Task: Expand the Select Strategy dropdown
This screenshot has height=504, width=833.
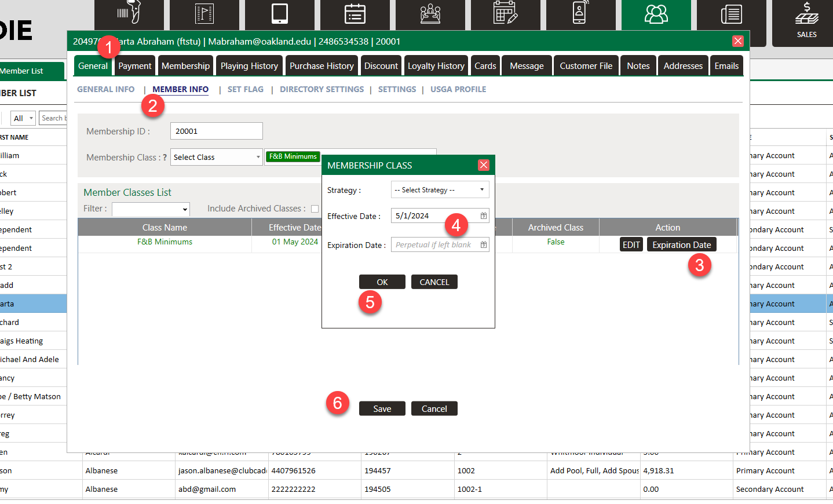Action: coord(440,190)
